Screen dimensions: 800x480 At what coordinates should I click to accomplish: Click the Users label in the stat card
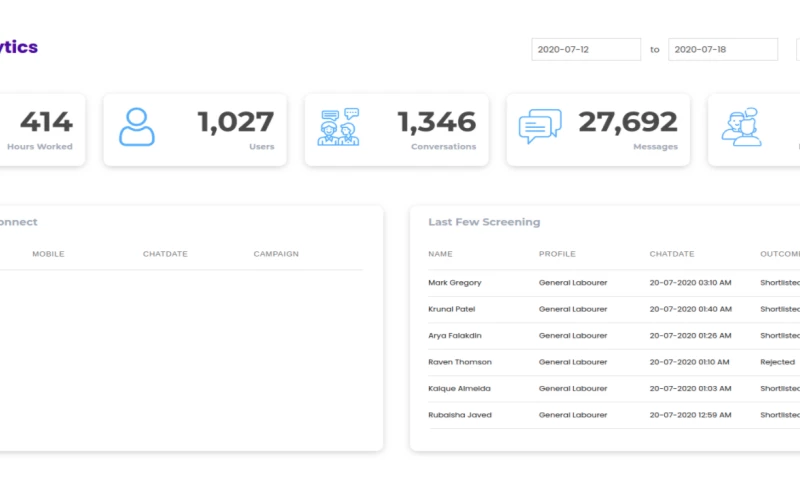click(262, 146)
